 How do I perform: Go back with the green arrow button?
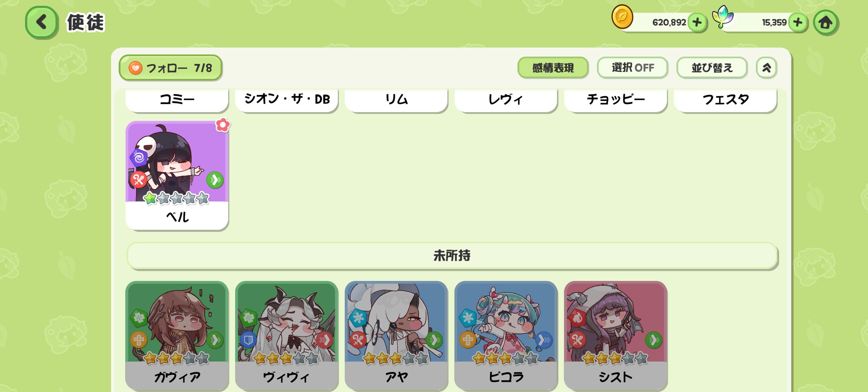[x=41, y=22]
